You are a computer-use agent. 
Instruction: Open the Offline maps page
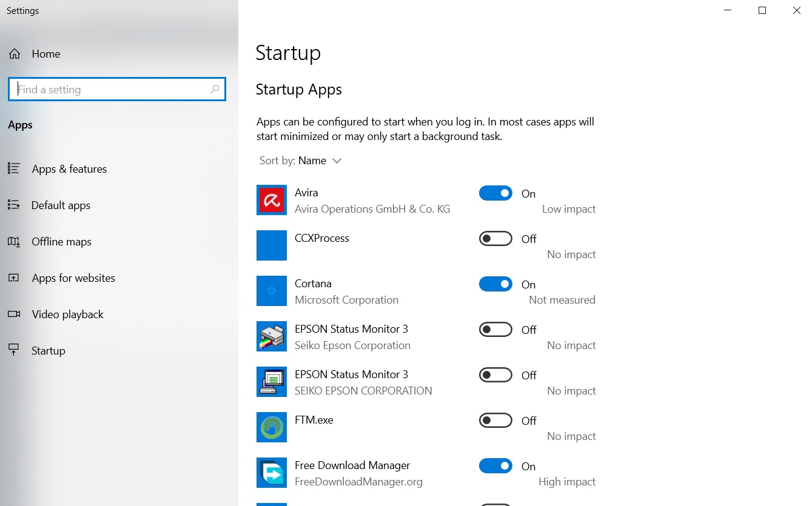[x=61, y=242]
